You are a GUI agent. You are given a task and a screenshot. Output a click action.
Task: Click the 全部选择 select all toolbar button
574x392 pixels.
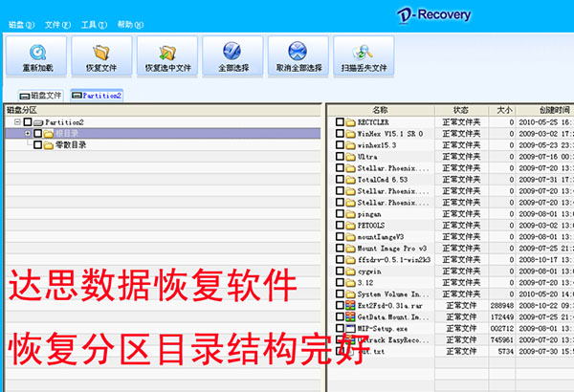tap(232, 56)
